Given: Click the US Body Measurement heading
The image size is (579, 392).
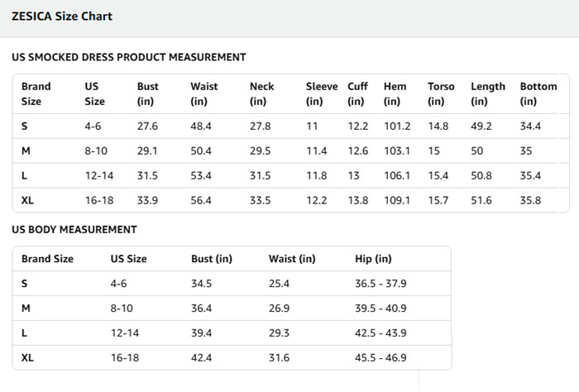Looking at the screenshot, I should coord(74,230).
